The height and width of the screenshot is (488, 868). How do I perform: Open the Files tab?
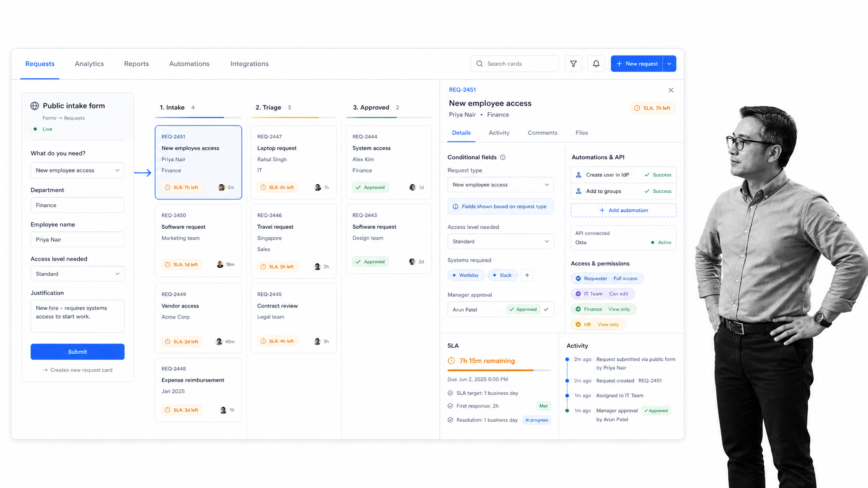click(581, 133)
